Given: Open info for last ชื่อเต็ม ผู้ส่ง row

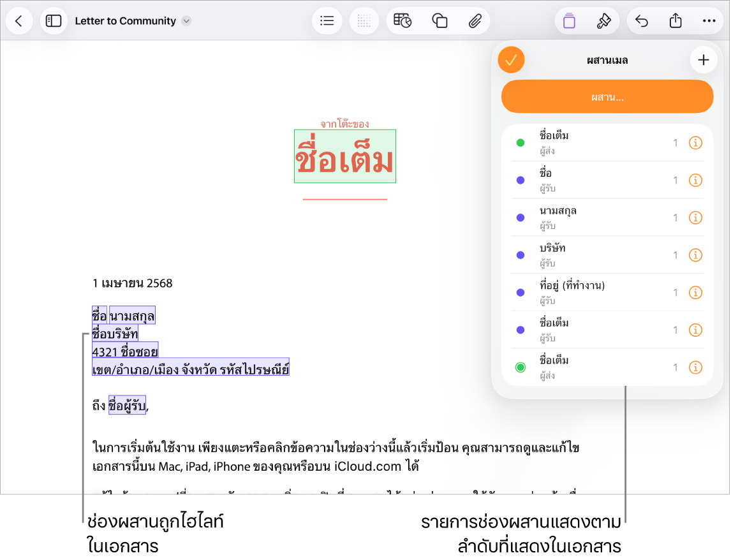Looking at the screenshot, I should pyautogui.click(x=695, y=367).
